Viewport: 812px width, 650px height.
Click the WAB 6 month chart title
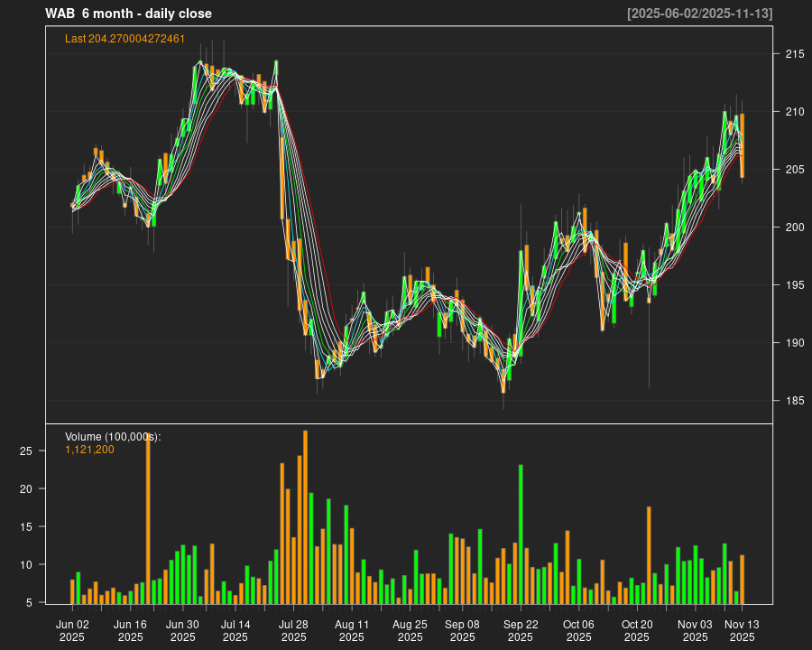(128, 14)
